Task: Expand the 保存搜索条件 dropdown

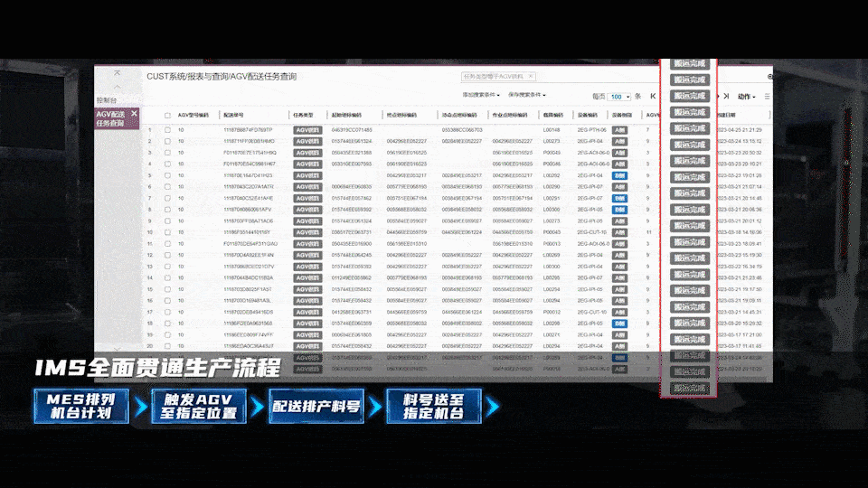Action: click(527, 95)
